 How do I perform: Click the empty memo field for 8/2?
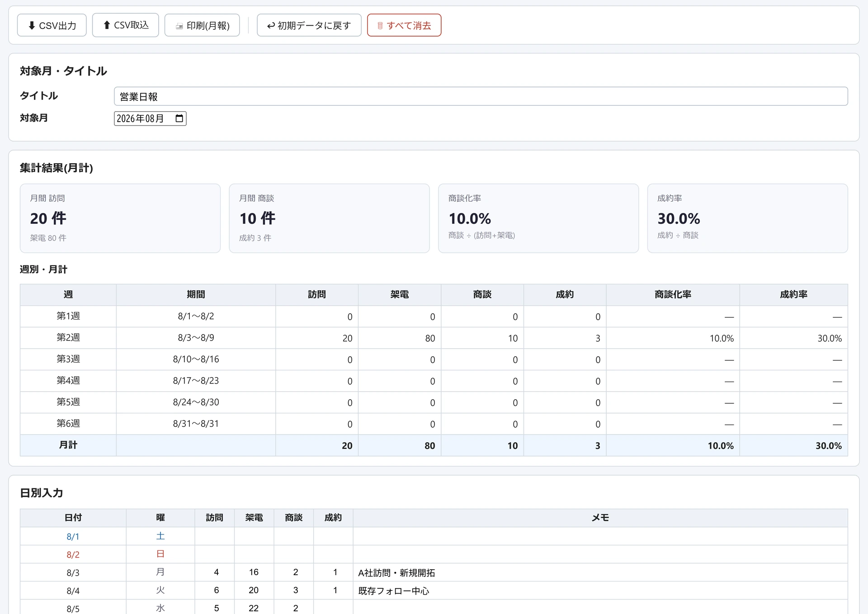pos(600,554)
